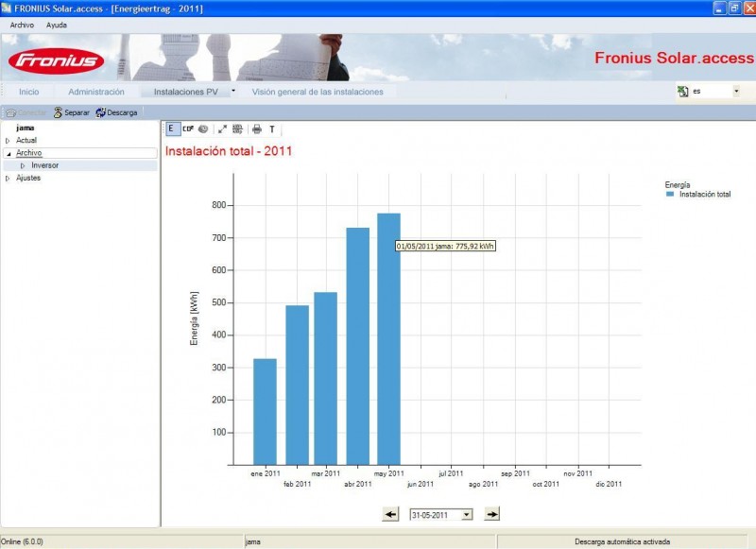Image resolution: width=756 pixels, height=549 pixels.
Task: Open the earnings coin view icon
Action: (x=203, y=129)
